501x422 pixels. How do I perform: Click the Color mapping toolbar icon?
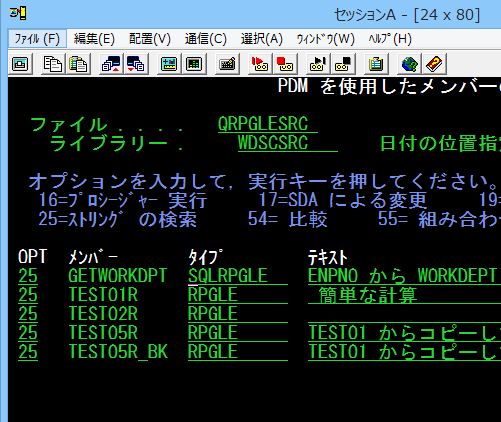pos(194,63)
